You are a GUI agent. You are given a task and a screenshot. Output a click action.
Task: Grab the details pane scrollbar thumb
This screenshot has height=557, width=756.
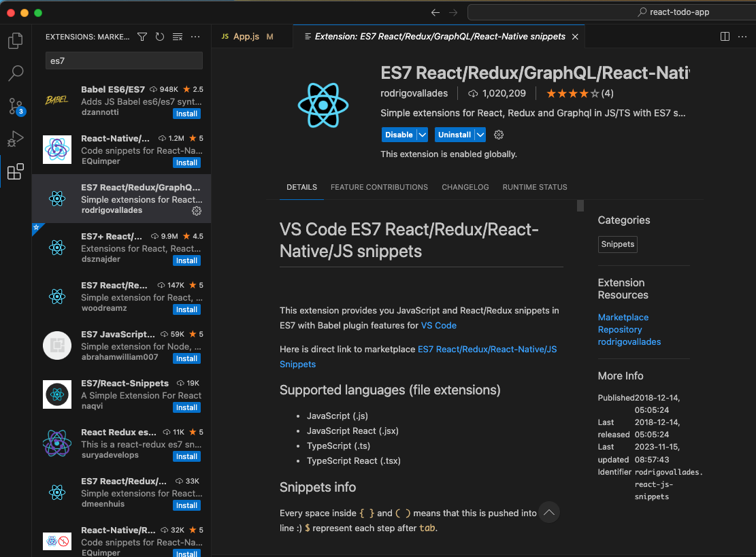click(x=580, y=206)
